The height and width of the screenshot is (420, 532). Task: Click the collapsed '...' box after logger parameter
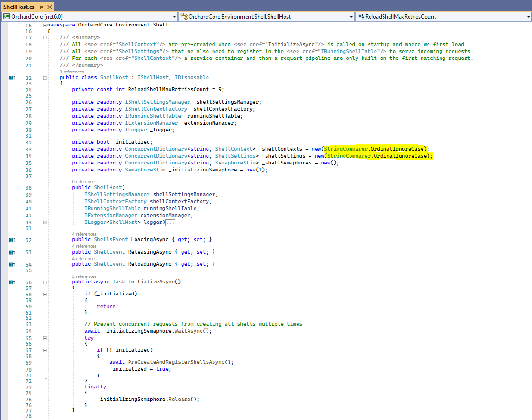coord(170,223)
